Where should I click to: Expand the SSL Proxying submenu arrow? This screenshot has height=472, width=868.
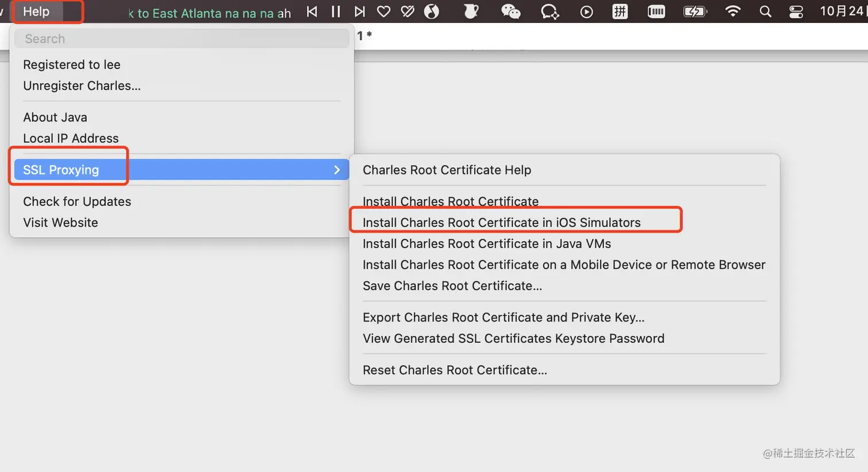click(337, 170)
